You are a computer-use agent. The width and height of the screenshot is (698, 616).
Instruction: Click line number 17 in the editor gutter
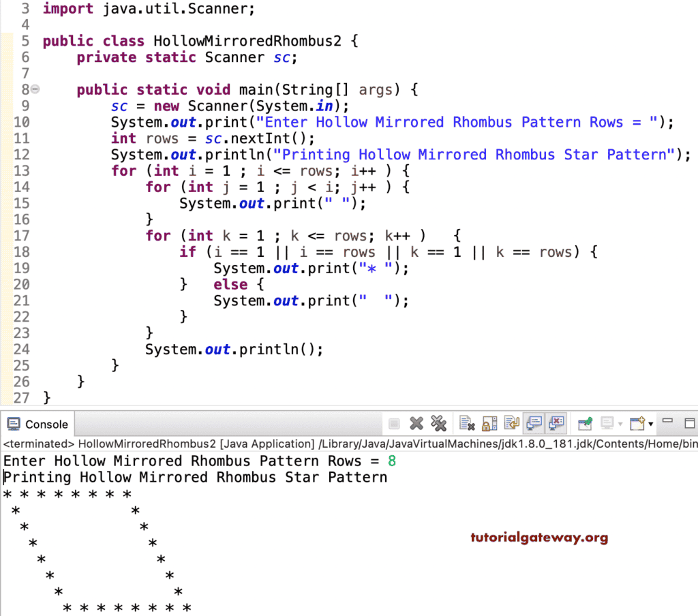point(21,234)
